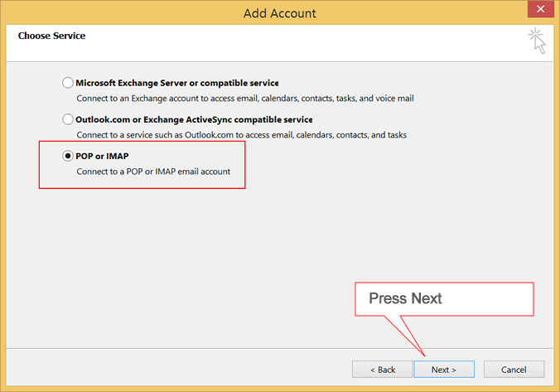Click 'Microsoft Exchange Server or compatible service' label
Screen dimensions: 560x392
pos(177,83)
